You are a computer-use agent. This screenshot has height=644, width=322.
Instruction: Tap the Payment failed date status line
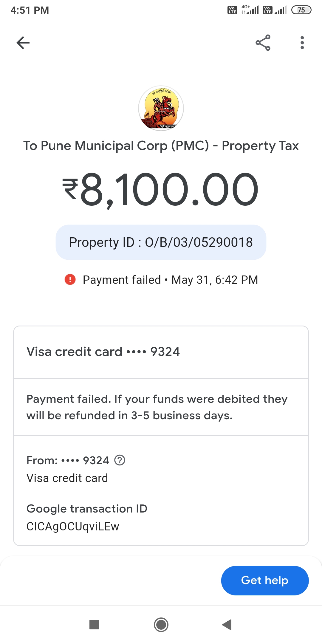(170, 280)
